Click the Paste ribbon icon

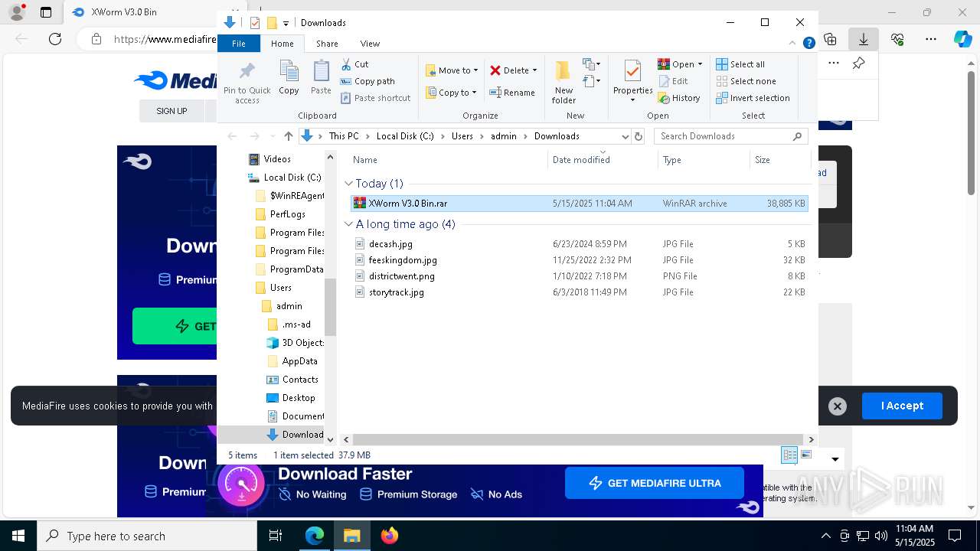[321, 78]
